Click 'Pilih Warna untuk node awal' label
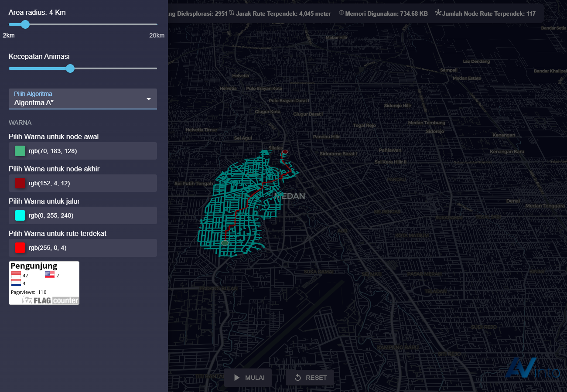Image resolution: width=567 pixels, height=392 pixels. [x=54, y=136]
